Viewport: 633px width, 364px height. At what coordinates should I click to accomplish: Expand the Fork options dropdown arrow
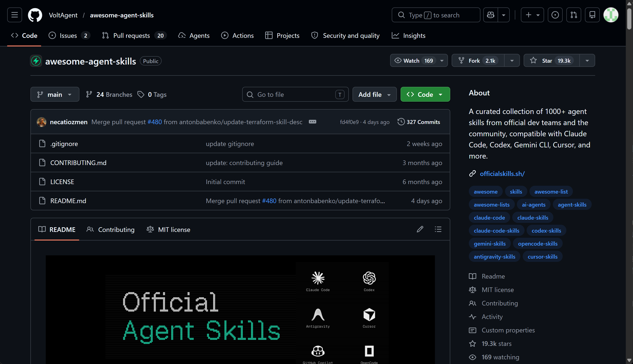click(x=512, y=61)
